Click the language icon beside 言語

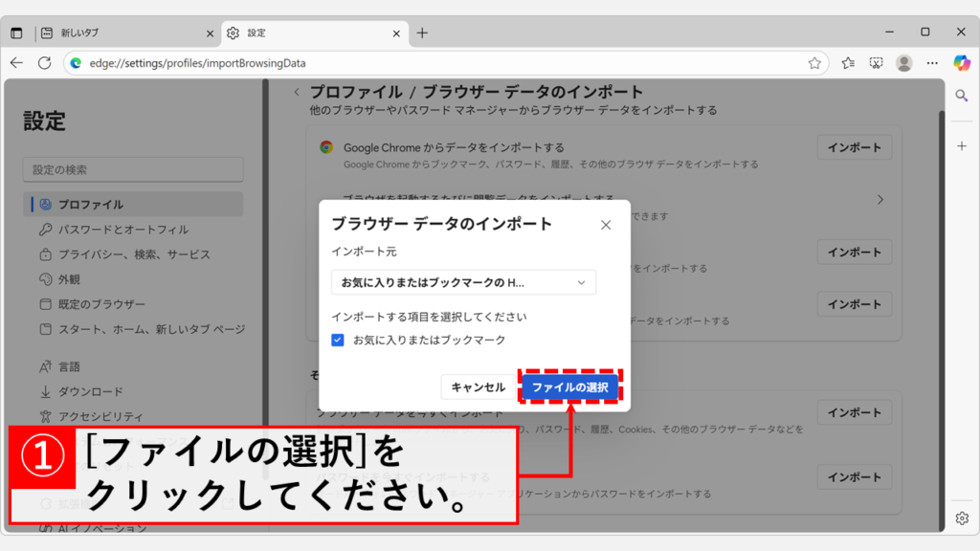coord(45,366)
